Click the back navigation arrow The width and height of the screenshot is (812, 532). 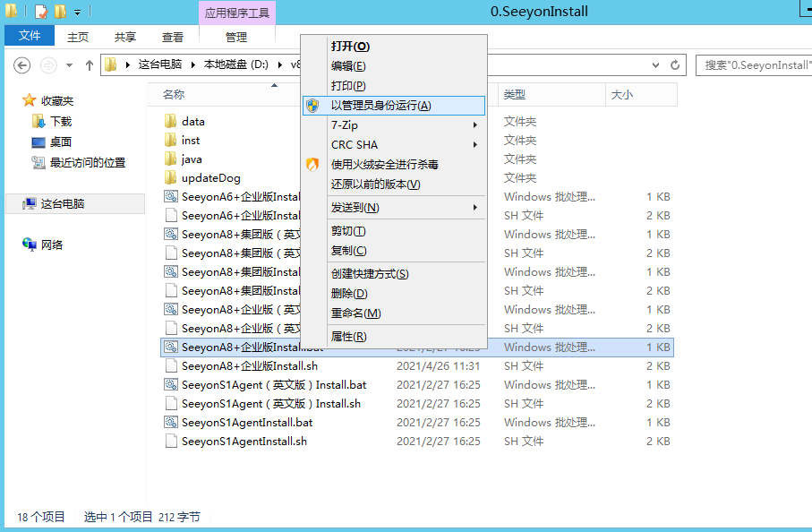click(x=21, y=65)
